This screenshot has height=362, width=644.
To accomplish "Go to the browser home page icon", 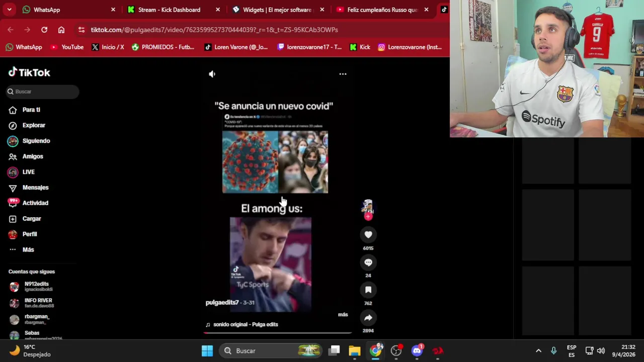I will (x=61, y=30).
